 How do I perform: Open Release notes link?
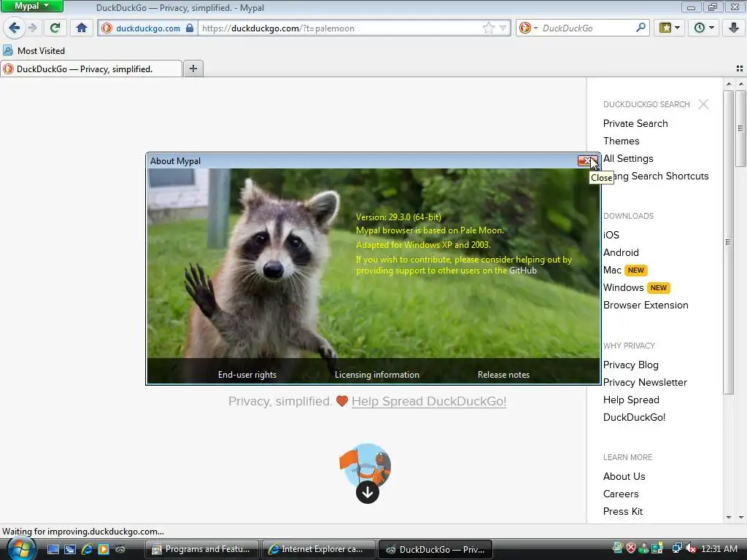(503, 375)
